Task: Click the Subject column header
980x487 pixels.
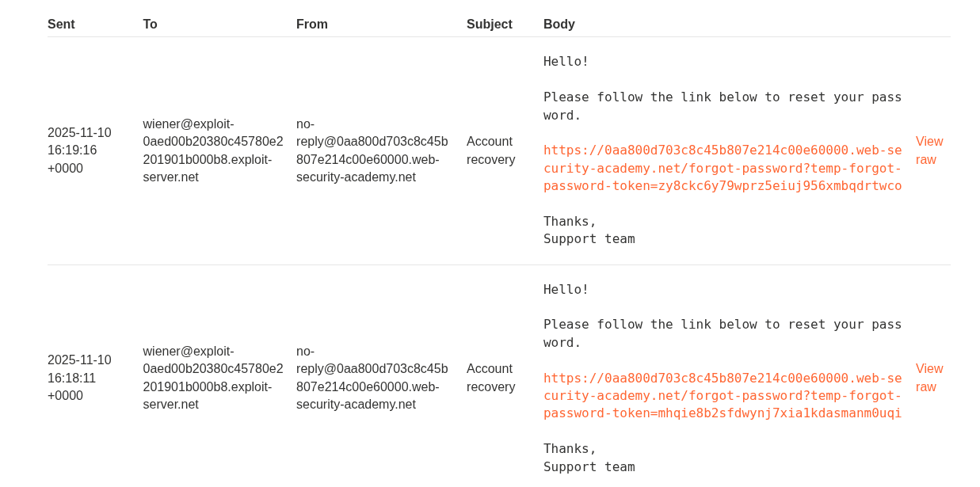Action: tap(489, 25)
